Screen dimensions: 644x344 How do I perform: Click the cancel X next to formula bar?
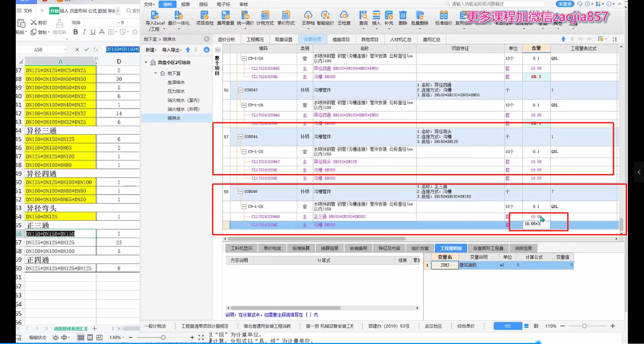click(x=77, y=50)
